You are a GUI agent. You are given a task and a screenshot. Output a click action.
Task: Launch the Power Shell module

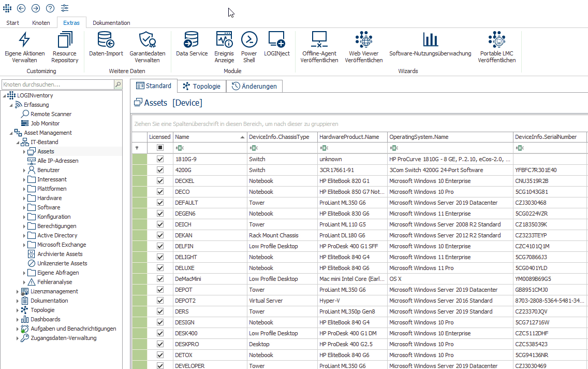[249, 47]
